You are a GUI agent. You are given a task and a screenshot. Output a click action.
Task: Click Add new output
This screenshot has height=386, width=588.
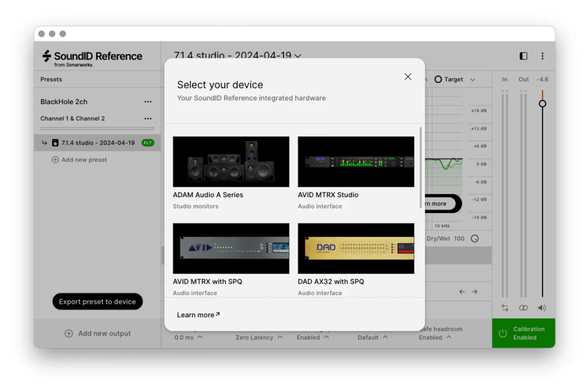coord(98,333)
